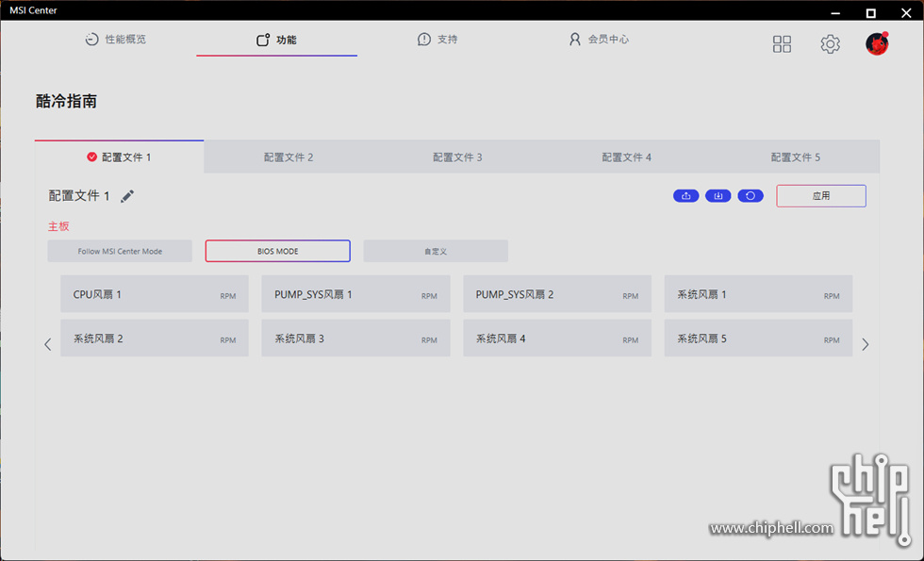Select the CPU风扇 1 fan card
Viewport: 924px width, 561px height.
tap(155, 294)
